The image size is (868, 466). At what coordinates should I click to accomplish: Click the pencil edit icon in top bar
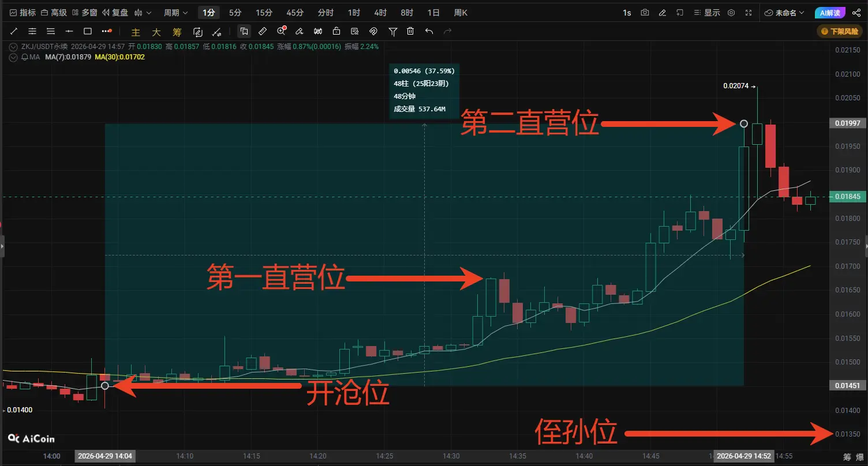[663, 13]
